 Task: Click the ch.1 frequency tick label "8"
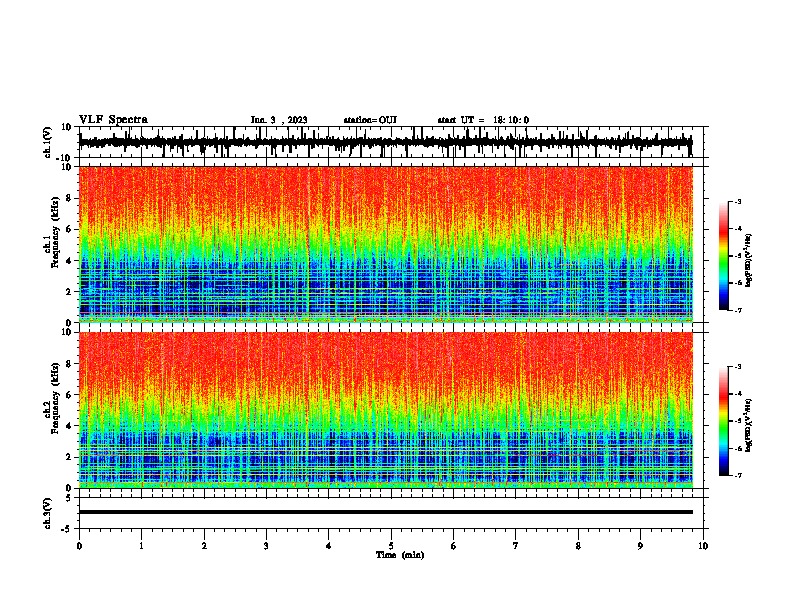click(69, 198)
